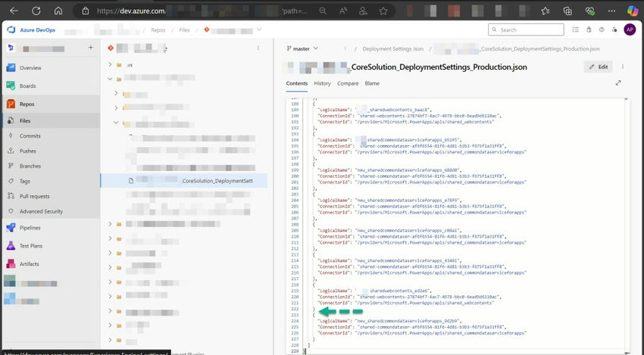Click Files breadcrumb link
This screenshot has width=644, height=355.
tap(184, 30)
